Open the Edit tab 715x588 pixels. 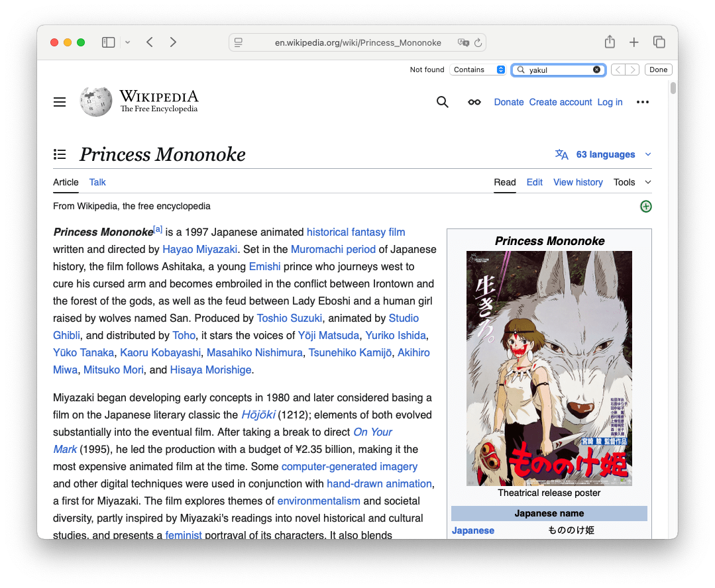(x=534, y=182)
